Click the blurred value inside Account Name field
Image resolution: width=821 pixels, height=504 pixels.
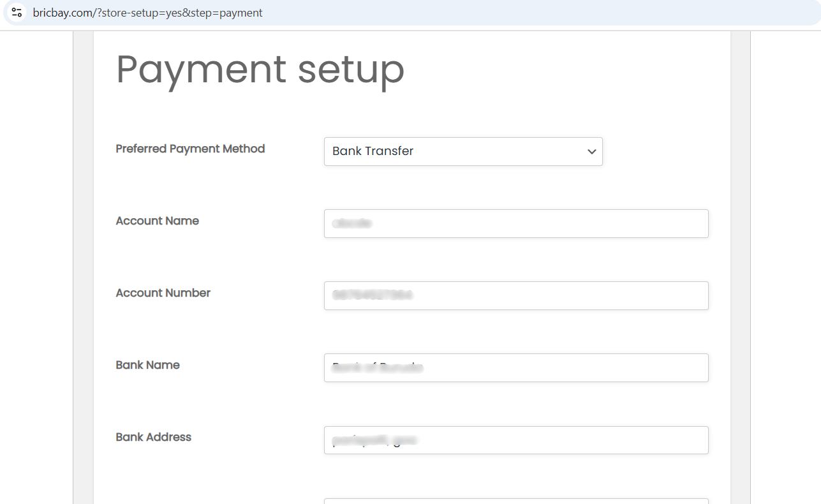click(352, 224)
